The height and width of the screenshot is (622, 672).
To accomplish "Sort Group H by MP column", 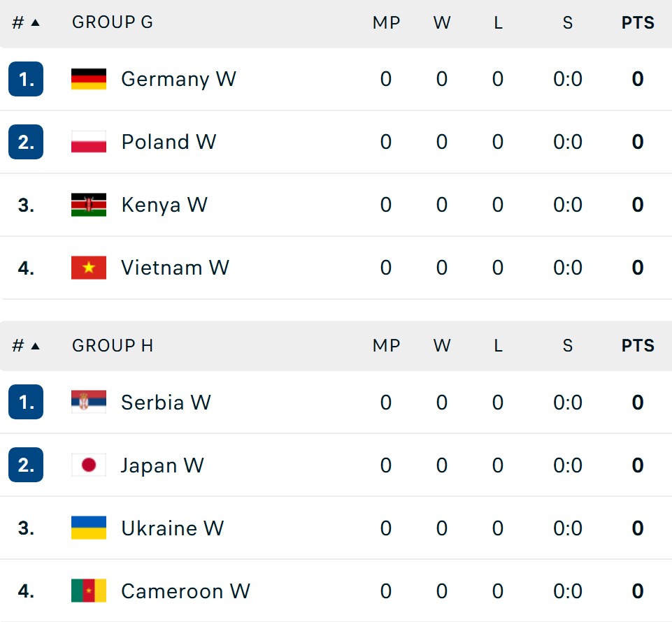I will click(x=386, y=346).
